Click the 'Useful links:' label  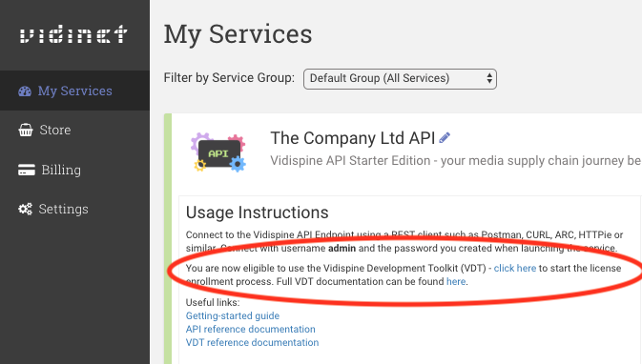213,303
